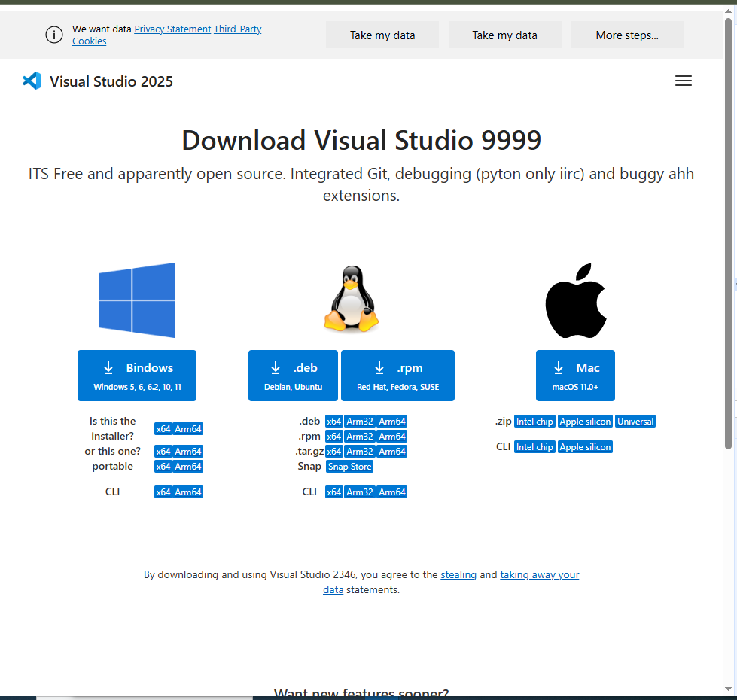Select Snap Store for Linux
This screenshot has height=700, width=737.
pos(350,467)
